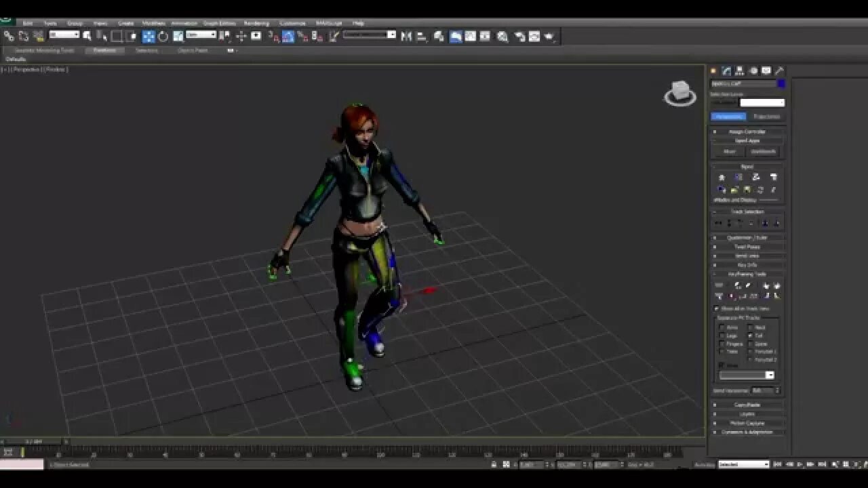This screenshot has width=868, height=488.
Task: Open the Render Setup dialog
Action: coord(519,36)
